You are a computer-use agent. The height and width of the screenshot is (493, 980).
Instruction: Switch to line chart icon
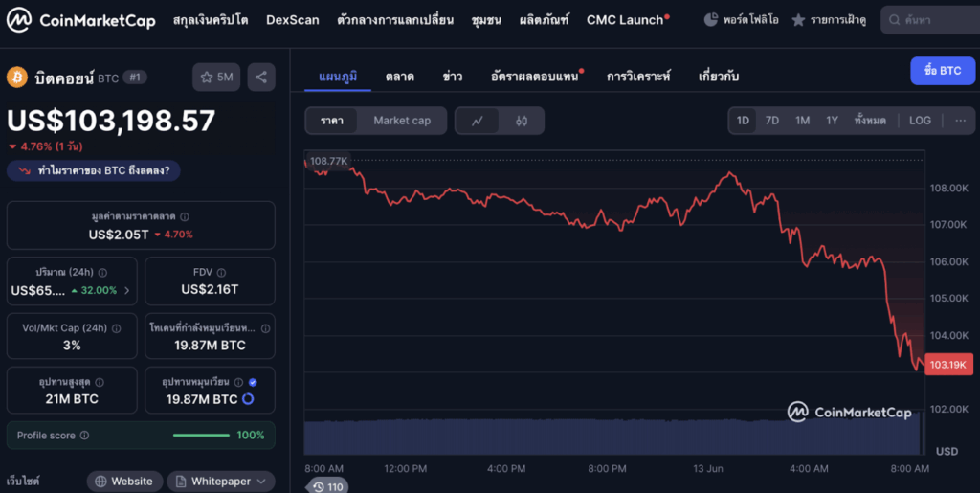pyautogui.click(x=477, y=121)
